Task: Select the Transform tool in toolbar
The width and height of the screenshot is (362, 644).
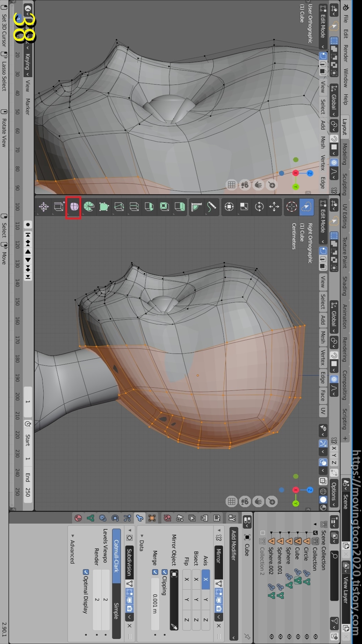Action: click(229, 207)
